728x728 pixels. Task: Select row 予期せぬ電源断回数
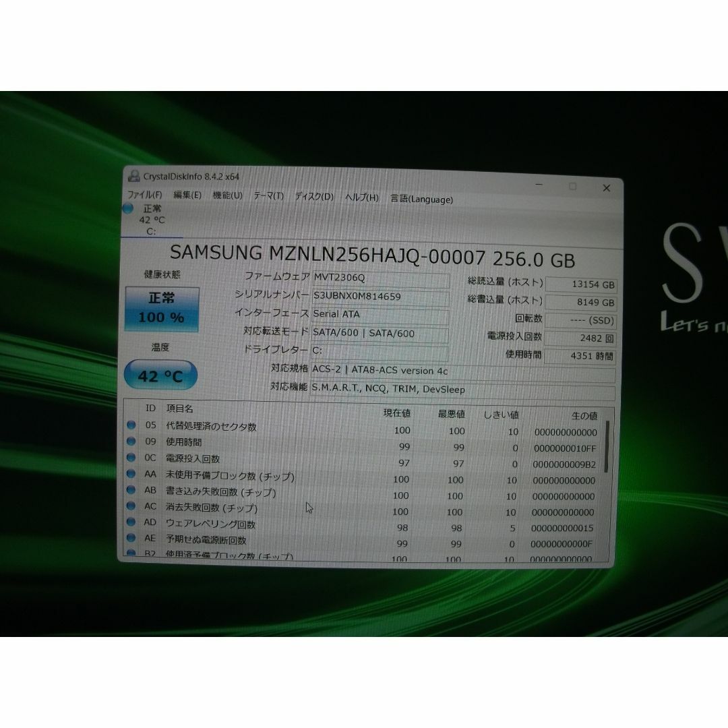point(364,541)
